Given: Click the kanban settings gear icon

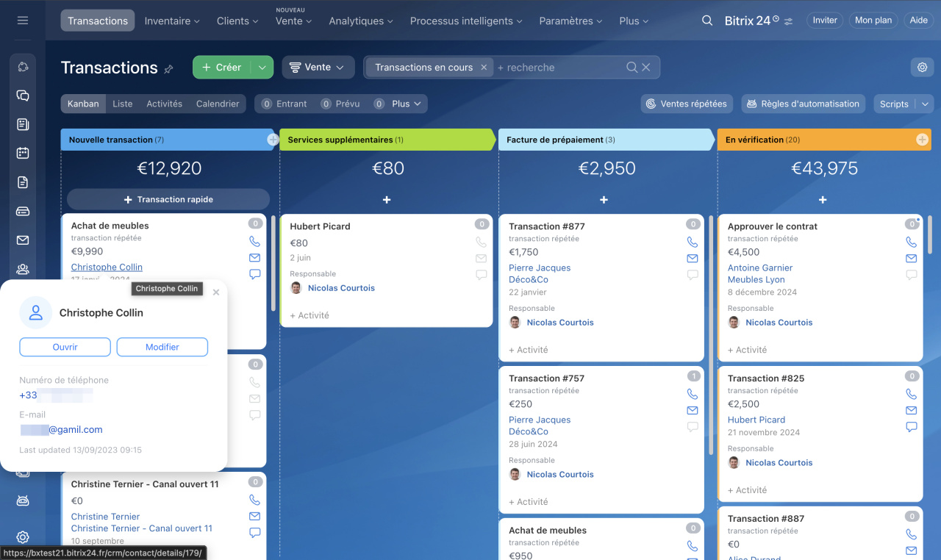Looking at the screenshot, I should (x=922, y=68).
